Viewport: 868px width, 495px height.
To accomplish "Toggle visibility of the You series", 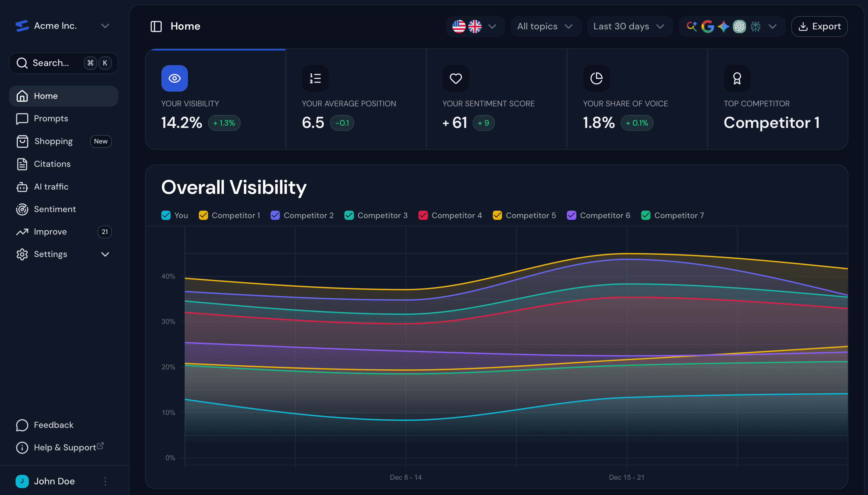I will pos(166,215).
